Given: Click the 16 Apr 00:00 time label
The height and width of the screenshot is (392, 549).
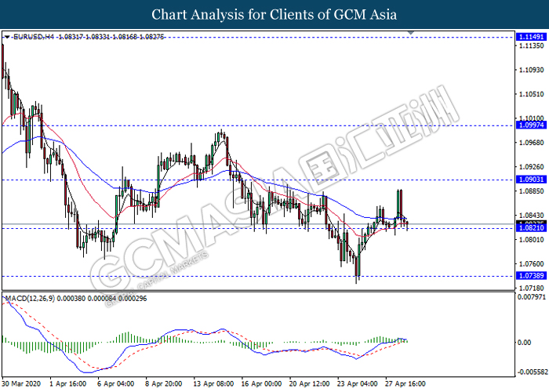Looking at the screenshot, I should tap(261, 383).
